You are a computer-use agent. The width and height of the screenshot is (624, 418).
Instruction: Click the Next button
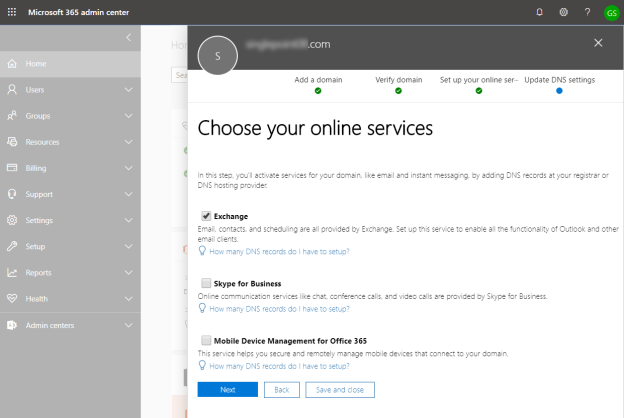[227, 389]
